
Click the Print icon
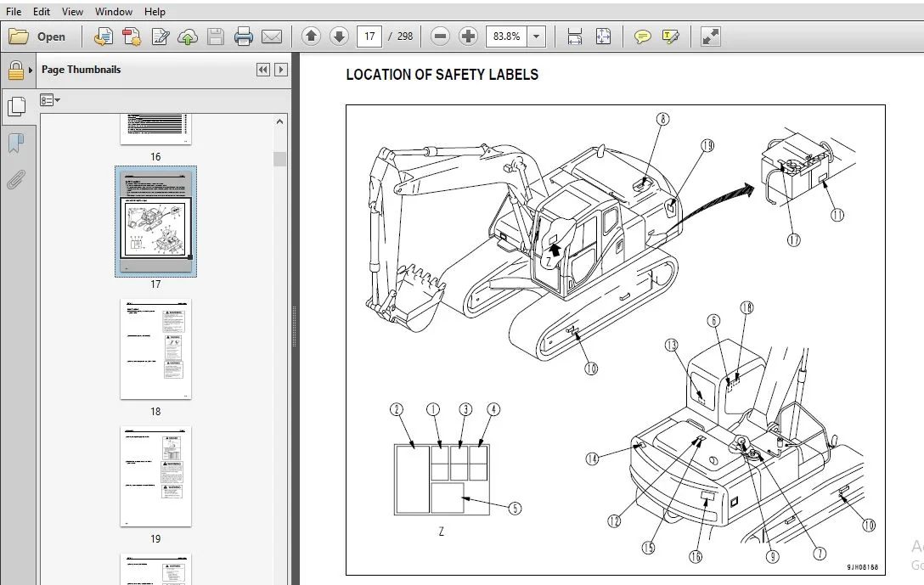pos(244,37)
